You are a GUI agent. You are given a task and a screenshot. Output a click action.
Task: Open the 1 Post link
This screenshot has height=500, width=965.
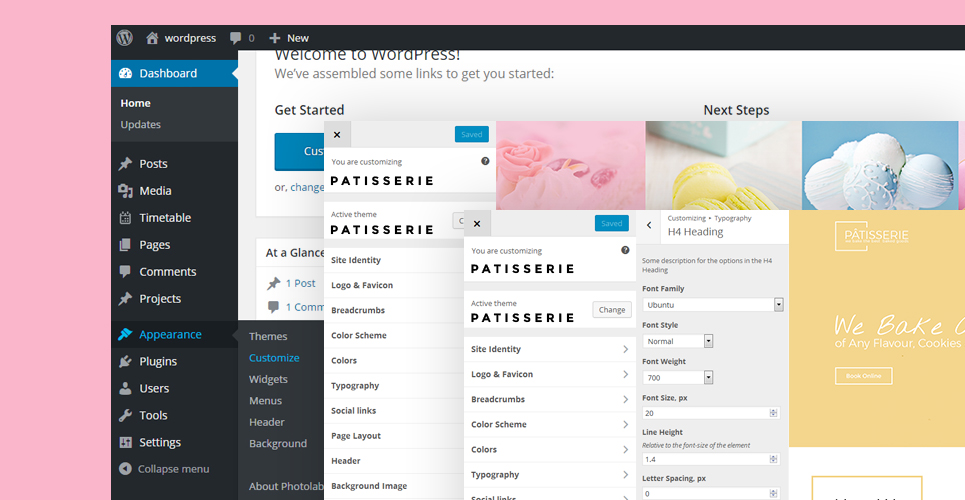point(300,283)
